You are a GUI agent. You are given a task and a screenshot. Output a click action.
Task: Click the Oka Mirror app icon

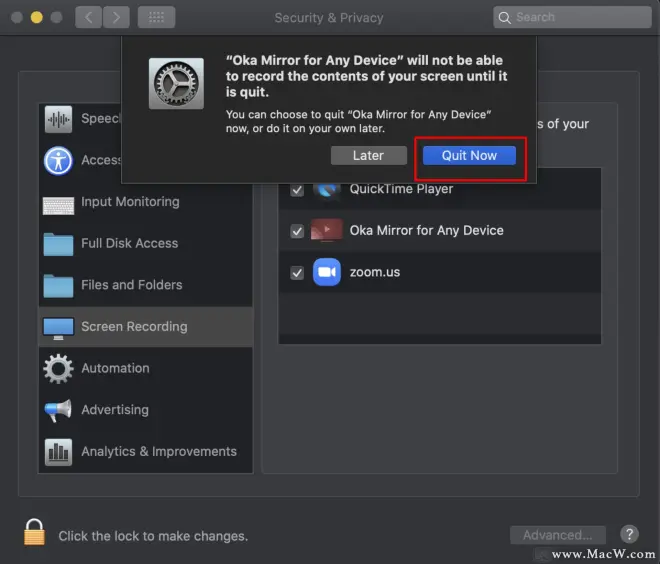pyautogui.click(x=327, y=230)
